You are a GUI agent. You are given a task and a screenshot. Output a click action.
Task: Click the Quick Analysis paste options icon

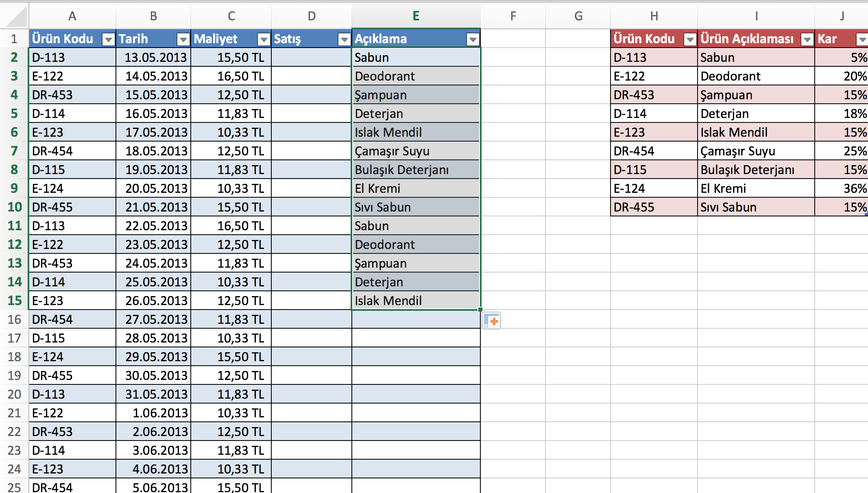pos(491,321)
